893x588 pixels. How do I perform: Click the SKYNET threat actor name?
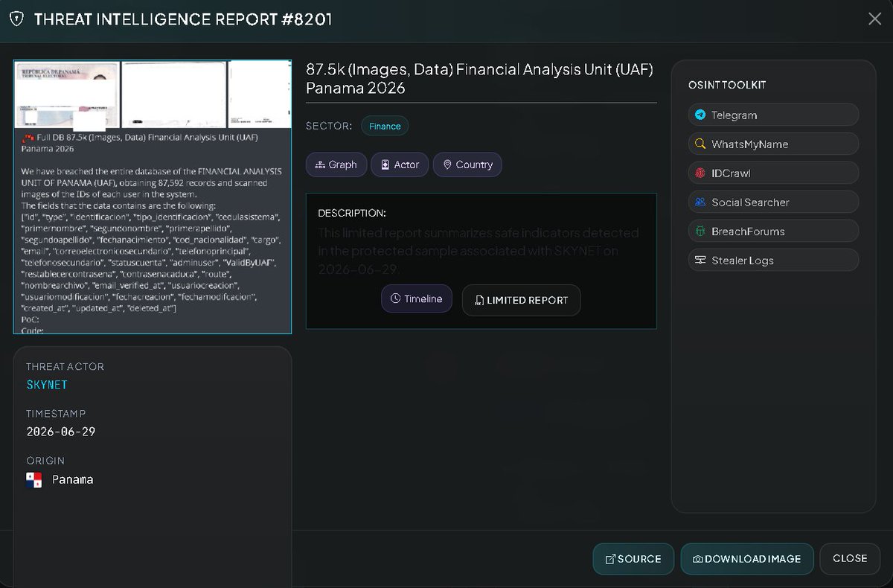tap(47, 385)
